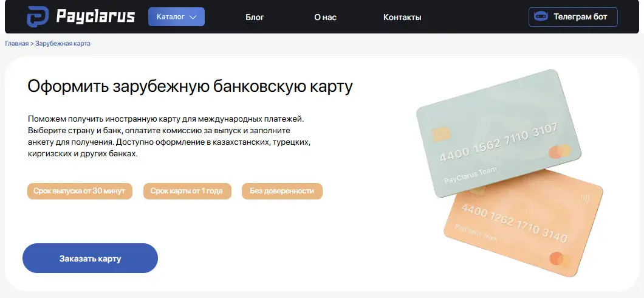
Task: Click the contactless payment icon on orange card
Action: [585, 198]
